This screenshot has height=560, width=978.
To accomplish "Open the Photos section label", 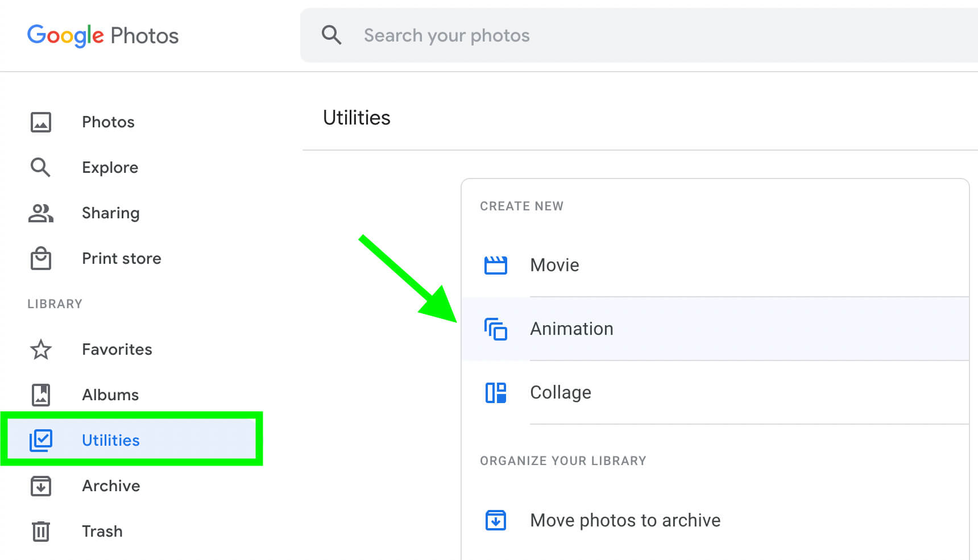I will pos(108,122).
